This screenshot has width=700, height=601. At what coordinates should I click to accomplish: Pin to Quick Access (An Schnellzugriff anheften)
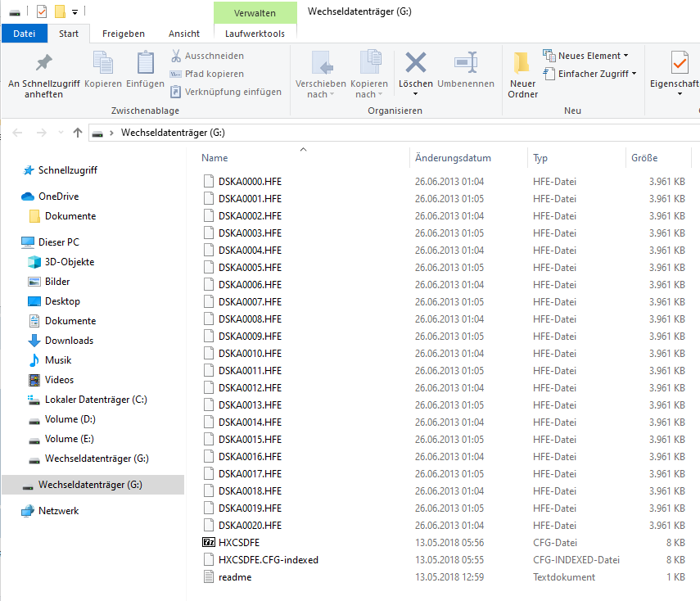point(43,75)
